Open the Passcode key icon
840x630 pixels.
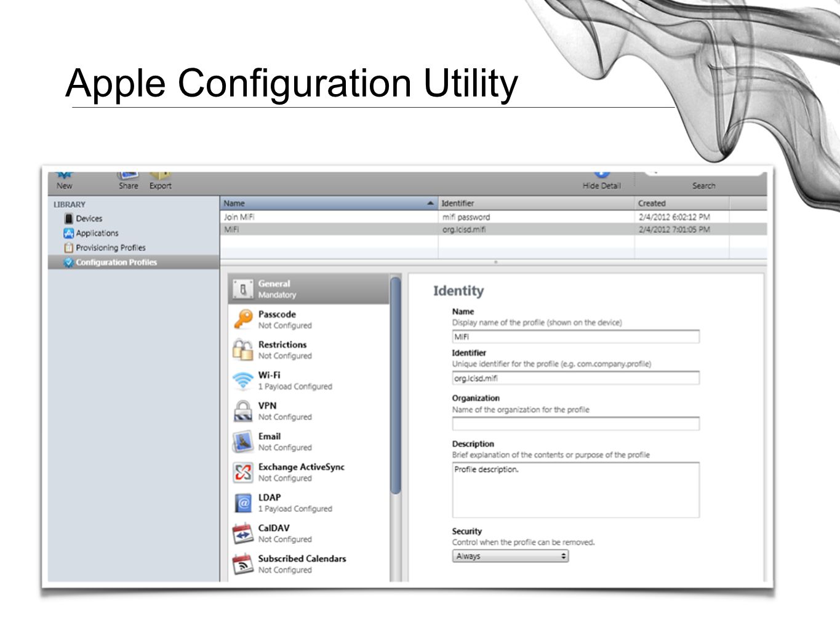pos(243,319)
